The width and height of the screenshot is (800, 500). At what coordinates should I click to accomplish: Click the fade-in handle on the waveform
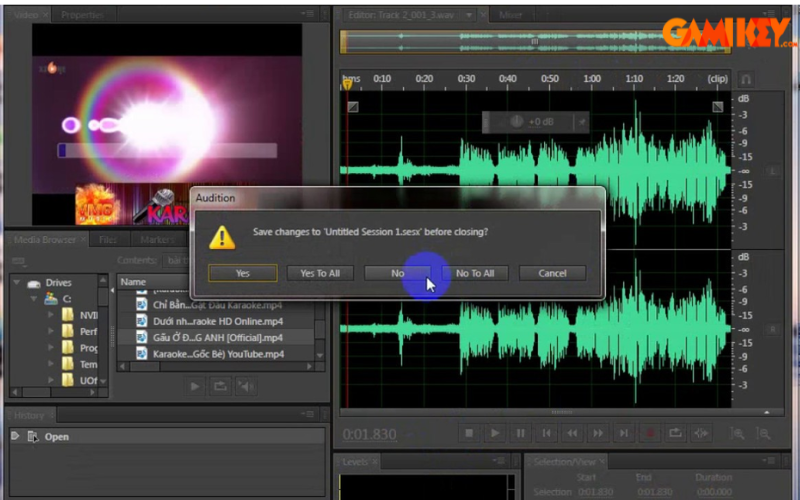(353, 107)
